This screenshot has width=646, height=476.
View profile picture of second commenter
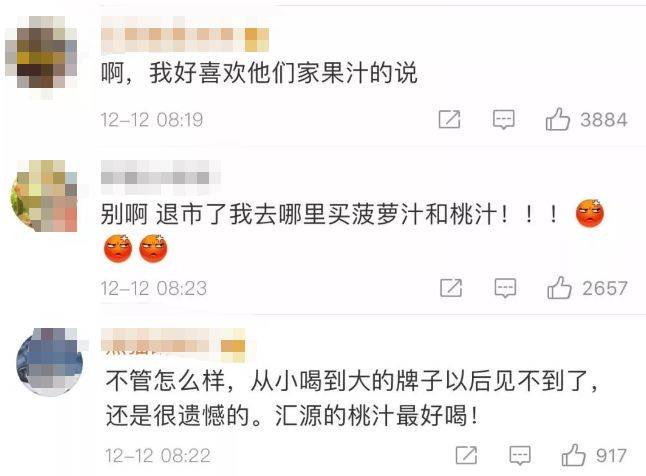click(x=44, y=196)
